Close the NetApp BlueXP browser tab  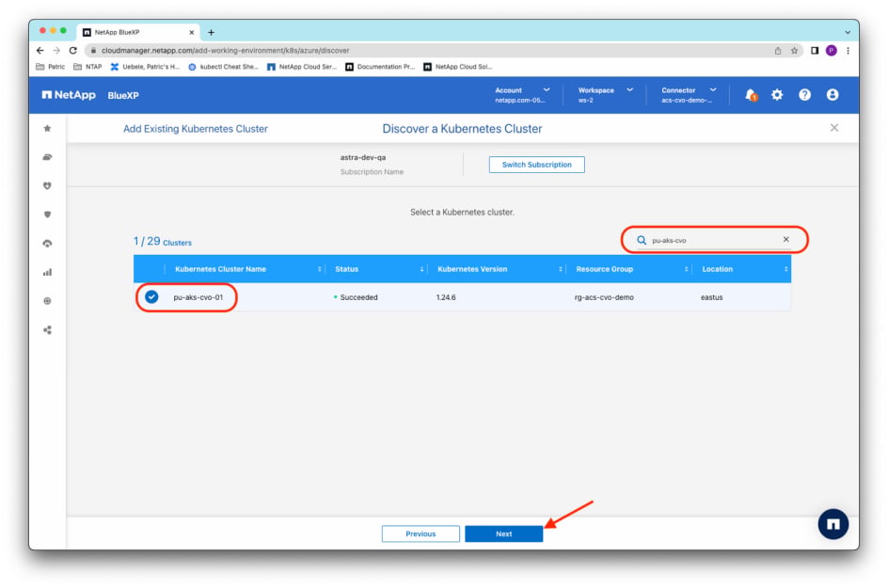[x=191, y=32]
